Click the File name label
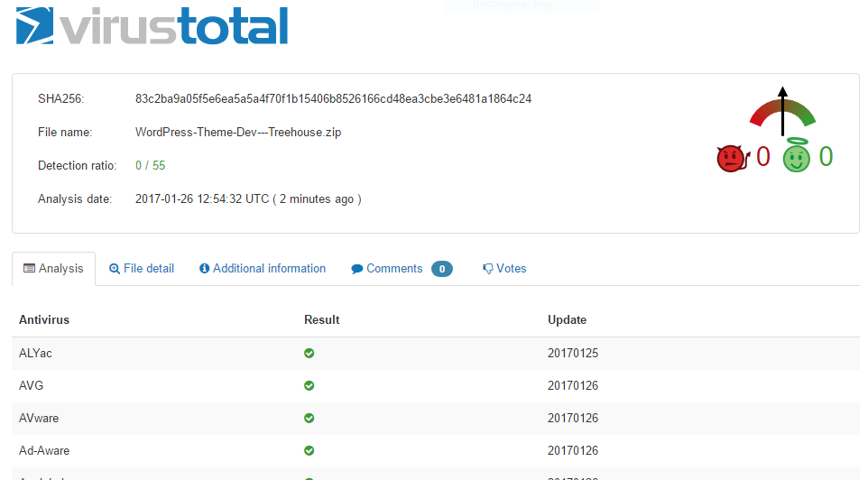Viewport: 868px width, 480px height. pos(65,133)
